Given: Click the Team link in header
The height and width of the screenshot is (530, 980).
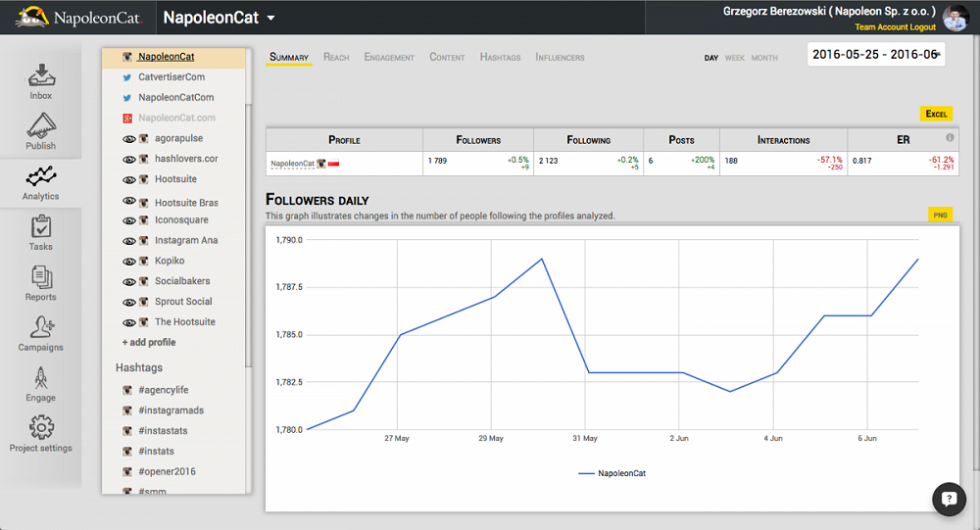Looking at the screenshot, I should point(865,26).
